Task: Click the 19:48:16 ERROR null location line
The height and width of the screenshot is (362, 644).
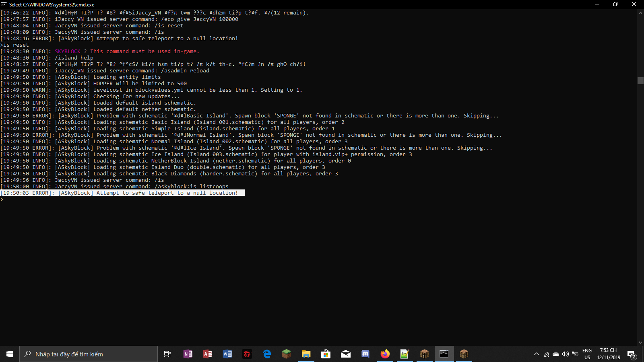Action: (x=119, y=39)
